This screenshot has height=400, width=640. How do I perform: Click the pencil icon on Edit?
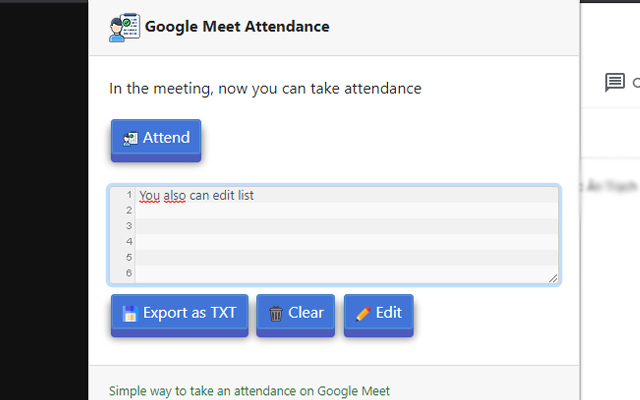coord(363,313)
